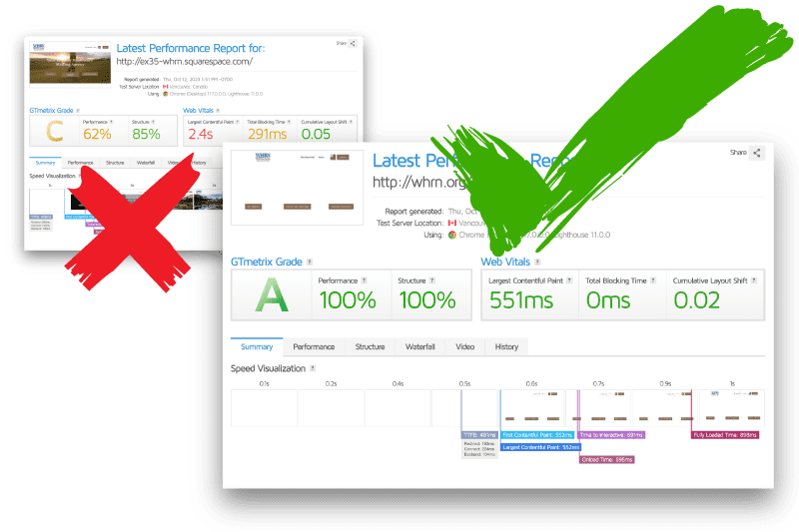The width and height of the screenshot is (799, 532).
Task: Click the Share icon in the whrn.org report
Action: coord(757,153)
